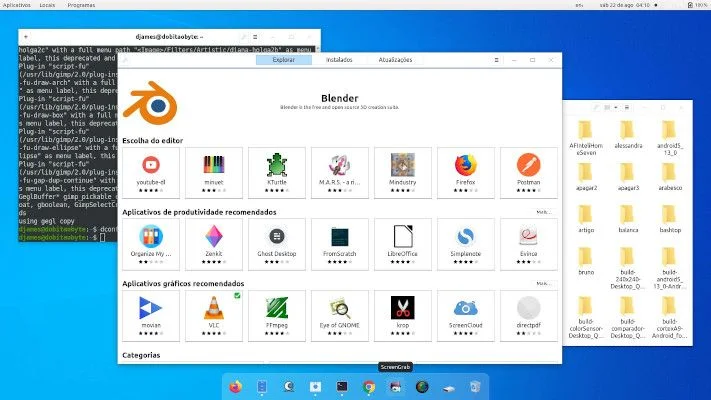Click Mais for gráficos recomendados
This screenshot has width=711, height=400.
point(543,283)
